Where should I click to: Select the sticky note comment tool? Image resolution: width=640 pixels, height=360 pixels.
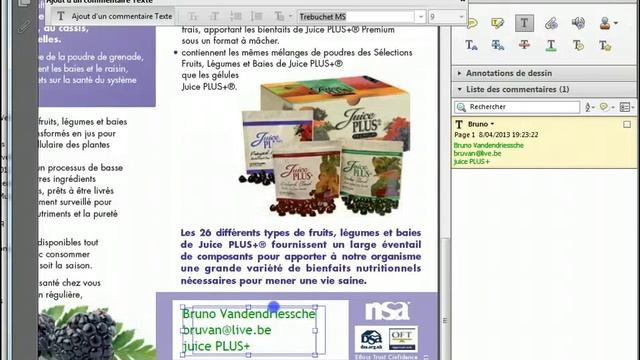click(x=472, y=23)
